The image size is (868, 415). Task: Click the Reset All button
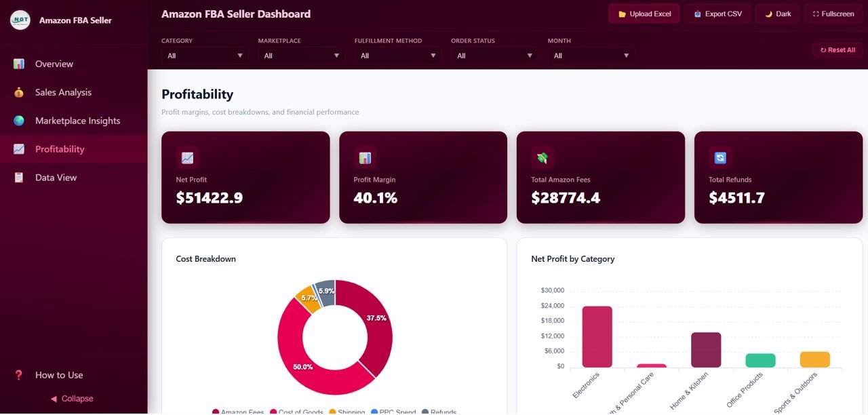[x=837, y=50]
